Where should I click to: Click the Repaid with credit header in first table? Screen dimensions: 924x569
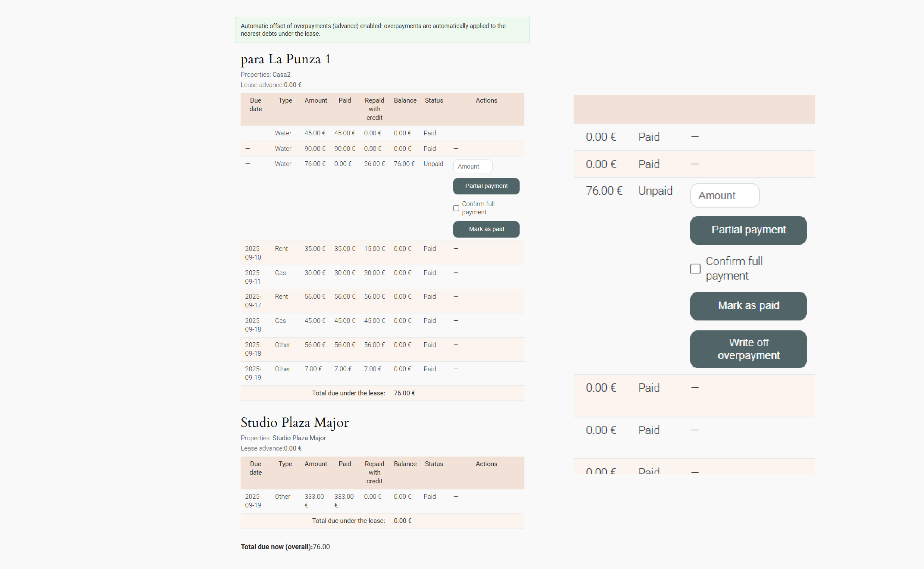(374, 109)
